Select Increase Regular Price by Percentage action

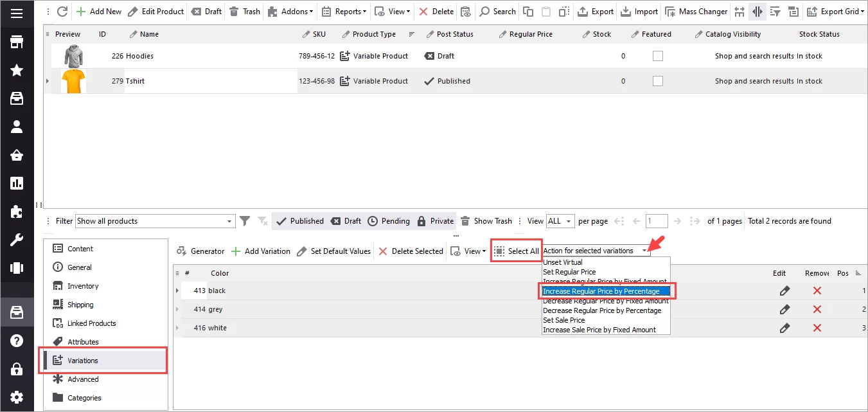click(x=605, y=291)
